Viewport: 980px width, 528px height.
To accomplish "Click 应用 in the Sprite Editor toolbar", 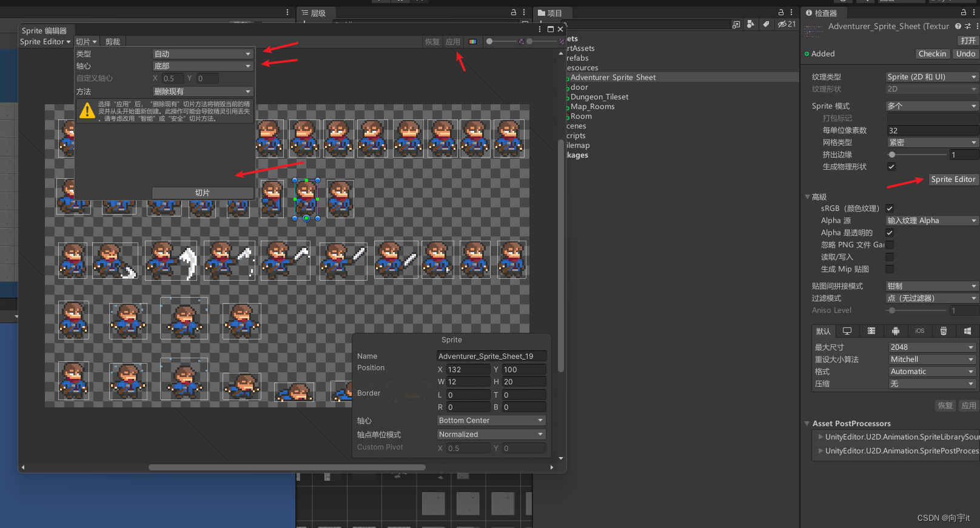I will (453, 42).
